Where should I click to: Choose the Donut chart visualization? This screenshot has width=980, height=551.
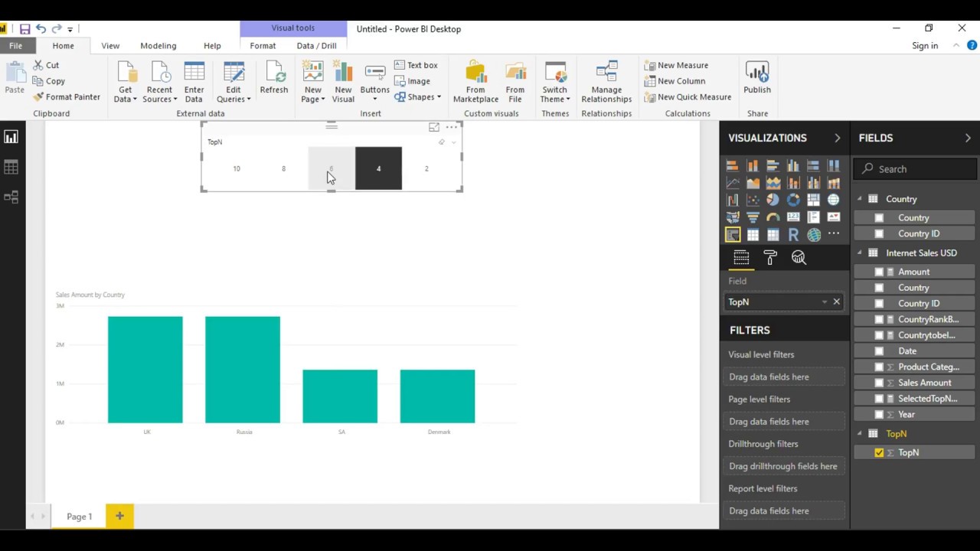(x=793, y=200)
